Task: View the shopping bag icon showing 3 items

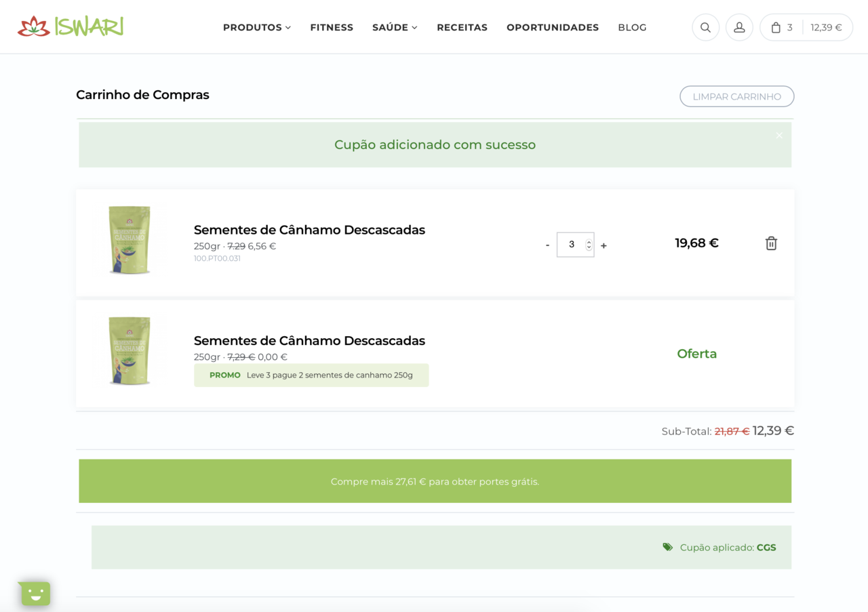Action: [x=776, y=27]
